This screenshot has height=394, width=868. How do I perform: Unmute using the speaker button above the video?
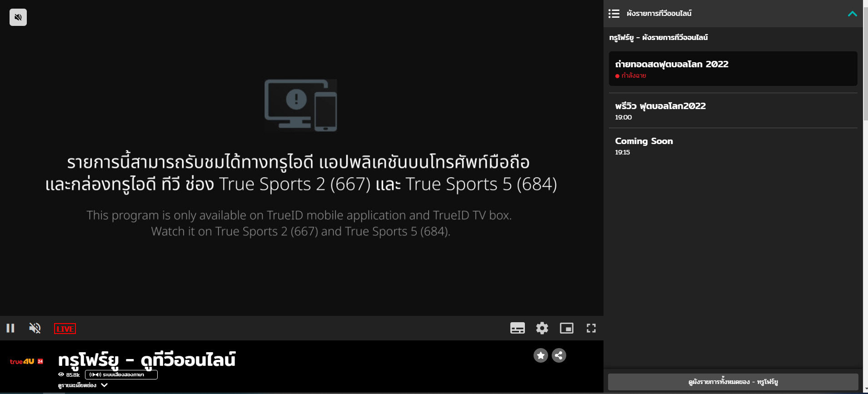pyautogui.click(x=18, y=17)
